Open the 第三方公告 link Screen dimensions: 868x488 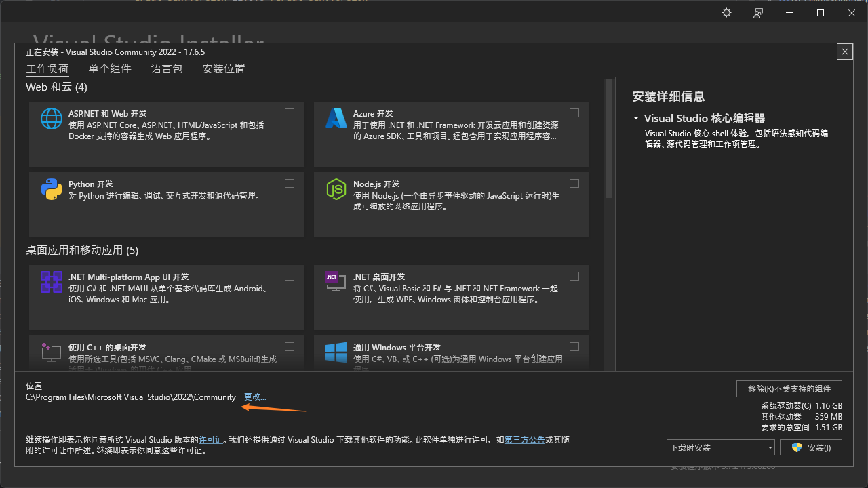(x=525, y=440)
